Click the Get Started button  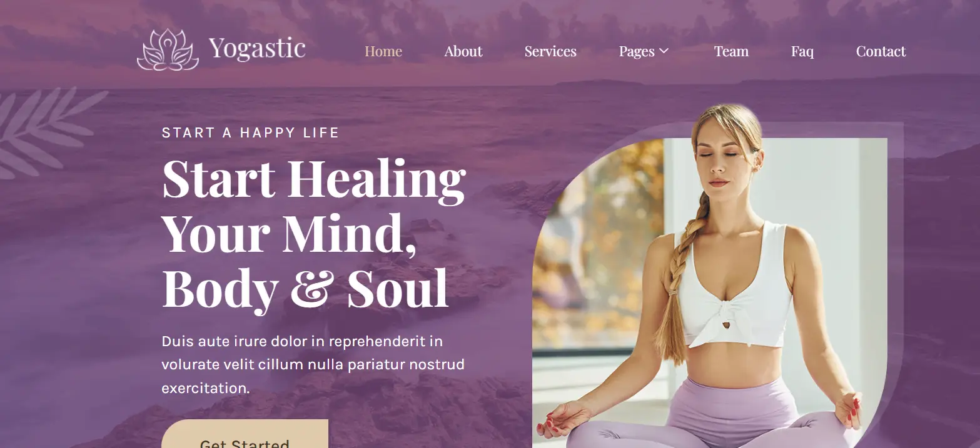point(245,434)
